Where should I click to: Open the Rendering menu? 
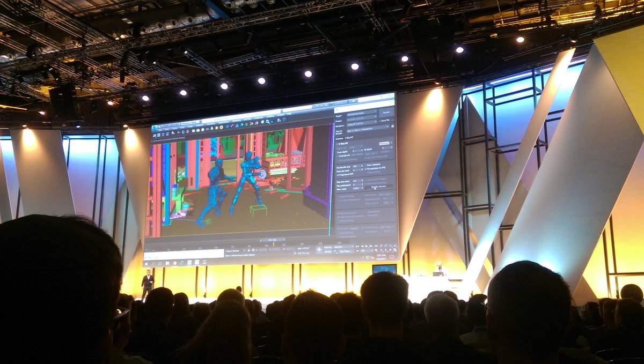237,121
